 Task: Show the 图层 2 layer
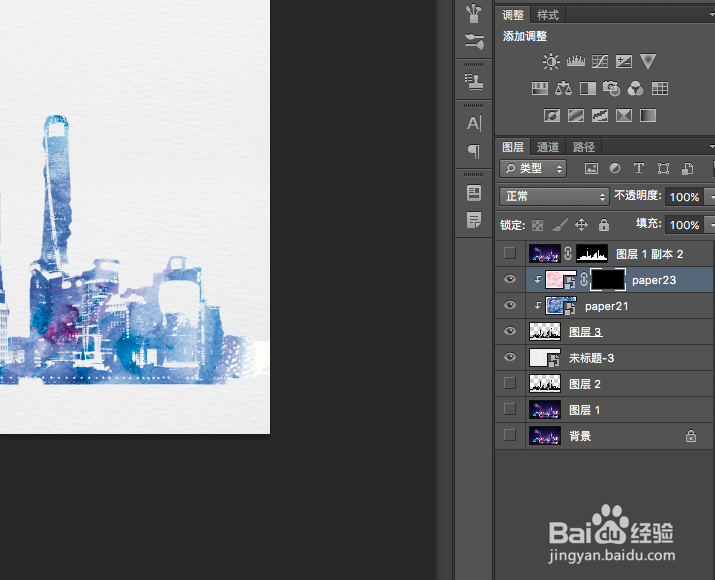509,383
